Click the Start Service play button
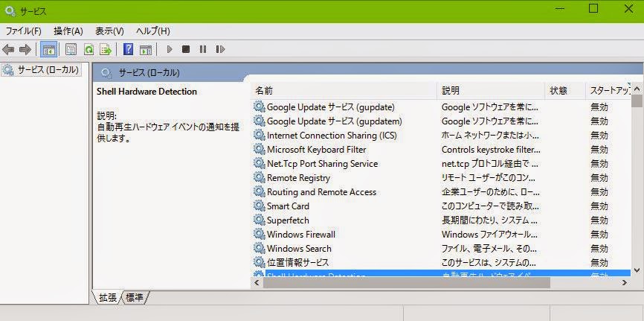 coord(170,49)
